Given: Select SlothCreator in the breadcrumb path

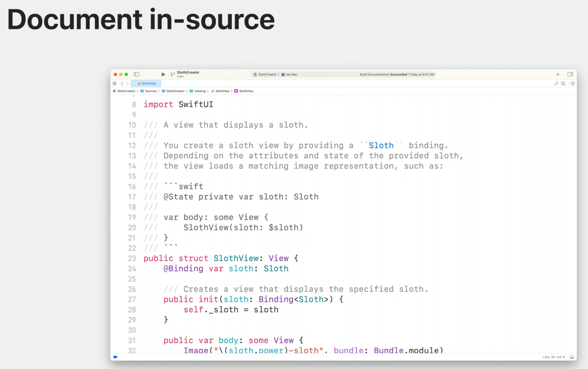Looking at the screenshot, I should point(127,91).
